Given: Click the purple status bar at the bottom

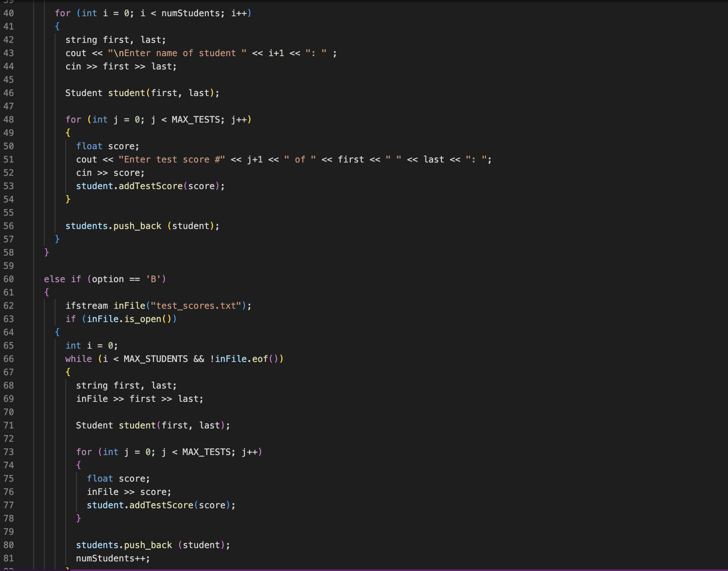Looking at the screenshot, I should (x=364, y=570).
